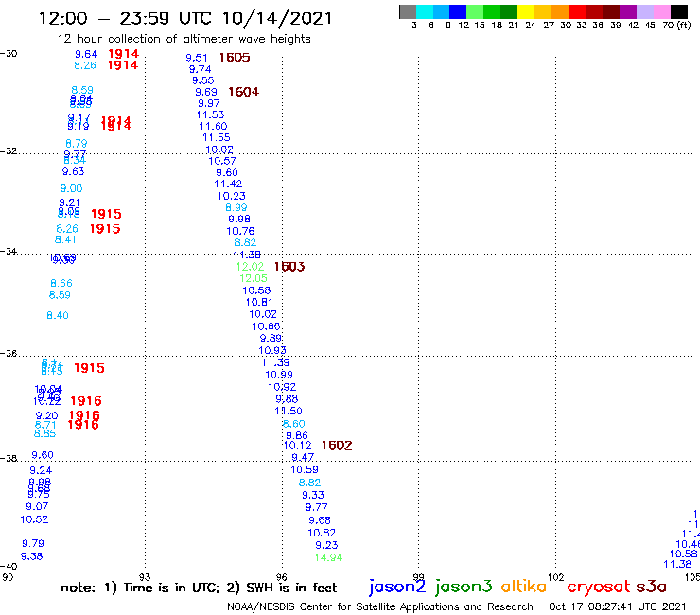
Task: Click the latitude axis label -36
Action: 9,353
